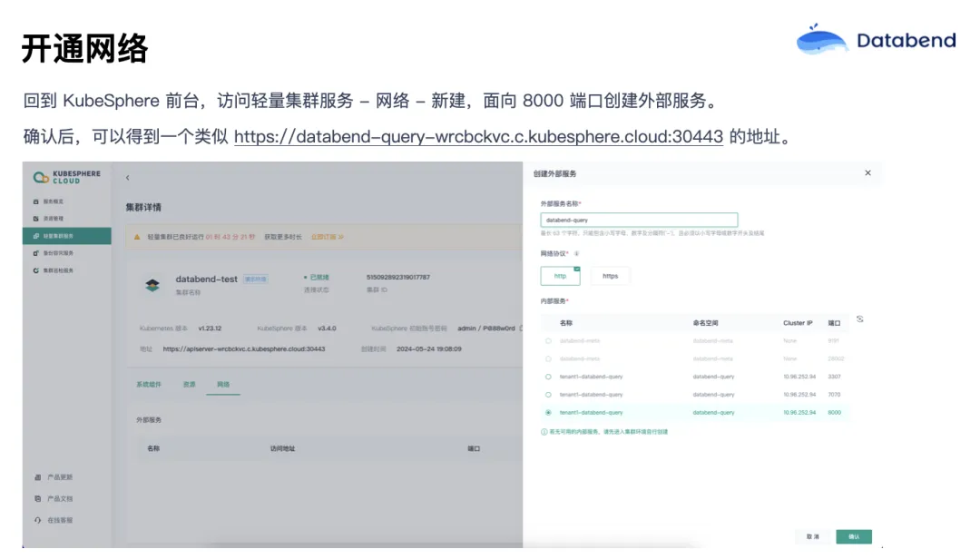Image resolution: width=980 pixels, height=559 pixels.
Task: Click the 已就绪 connection status
Action: (317, 277)
